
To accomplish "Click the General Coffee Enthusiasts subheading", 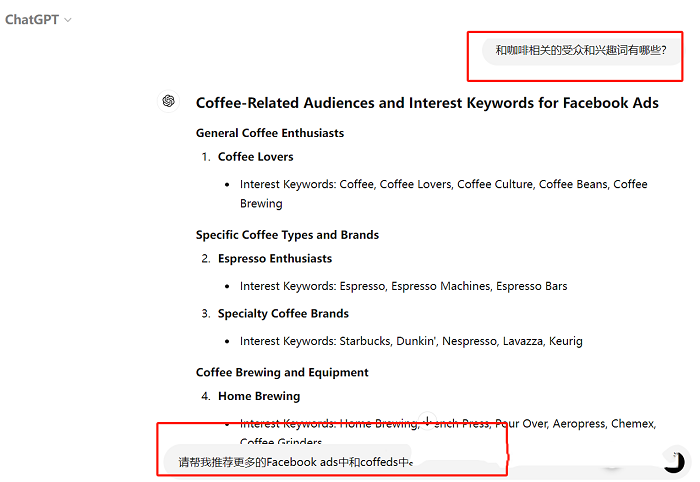I will (x=270, y=133).
